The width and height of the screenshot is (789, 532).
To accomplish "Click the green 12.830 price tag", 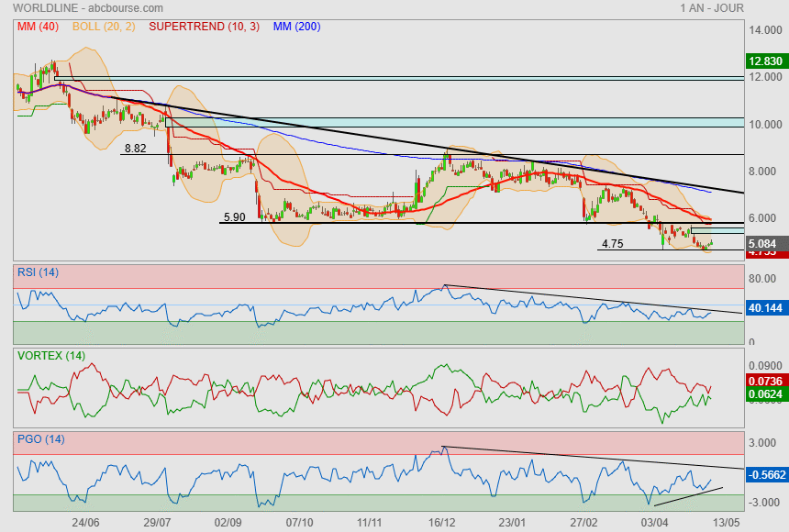I will [x=765, y=61].
